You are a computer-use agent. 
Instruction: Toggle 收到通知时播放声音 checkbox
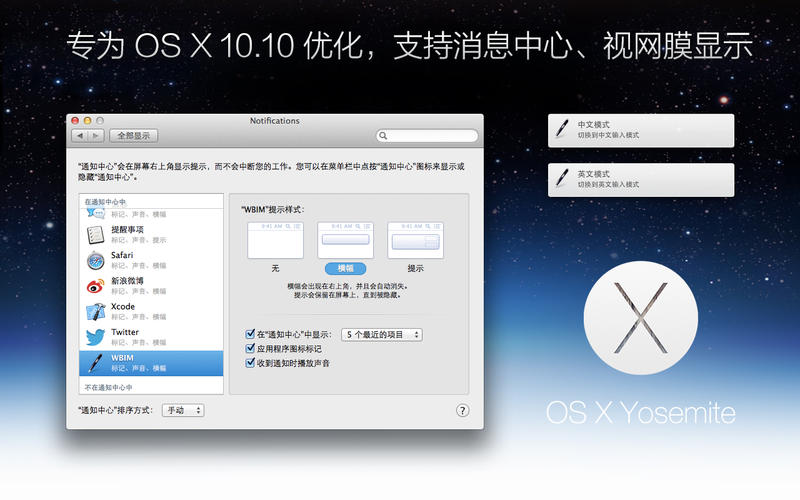coord(250,363)
